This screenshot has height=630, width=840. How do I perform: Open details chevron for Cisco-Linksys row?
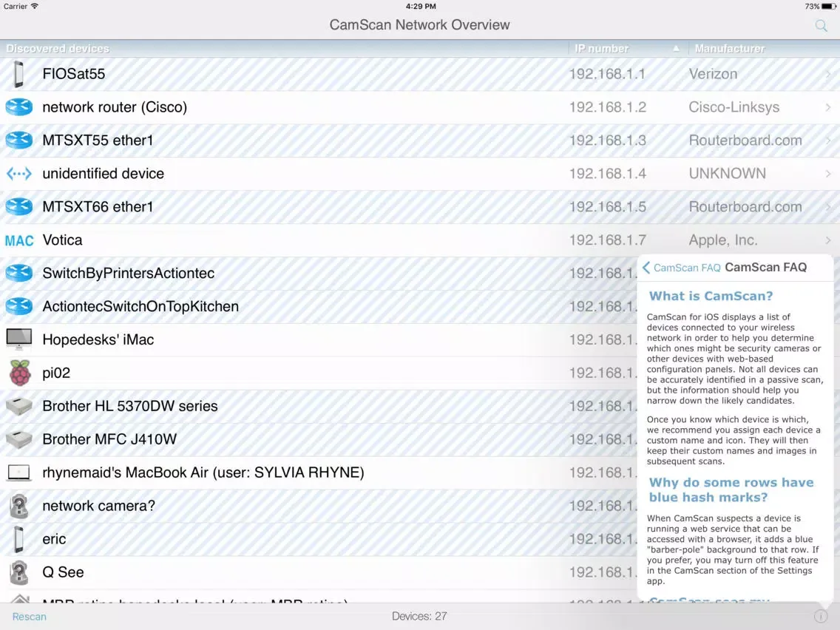(x=828, y=107)
